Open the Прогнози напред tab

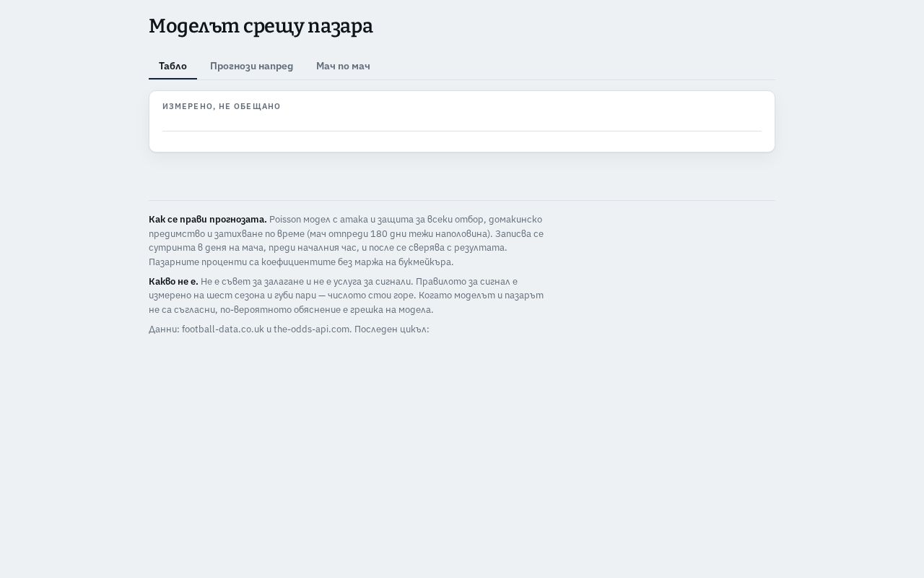(251, 66)
